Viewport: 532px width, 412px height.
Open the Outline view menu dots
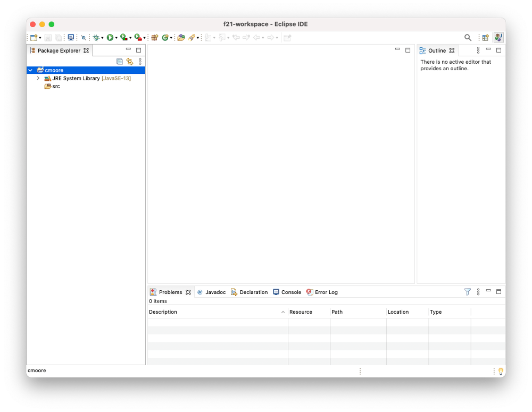coord(478,51)
